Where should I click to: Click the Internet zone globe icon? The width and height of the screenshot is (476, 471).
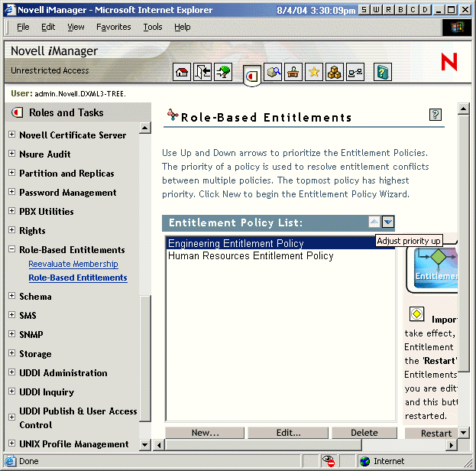coord(364,461)
